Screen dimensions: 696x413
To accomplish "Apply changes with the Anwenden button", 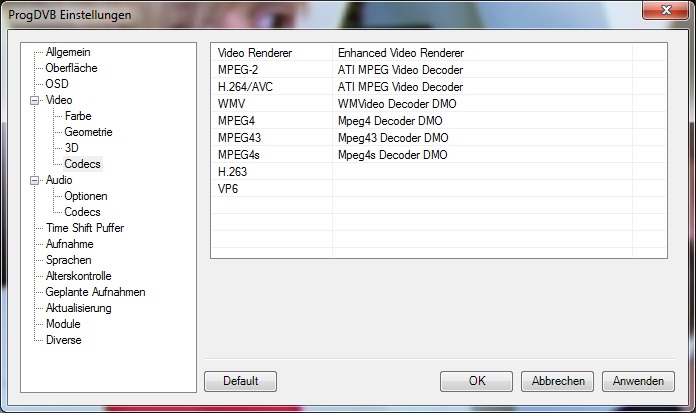I will pos(638,381).
